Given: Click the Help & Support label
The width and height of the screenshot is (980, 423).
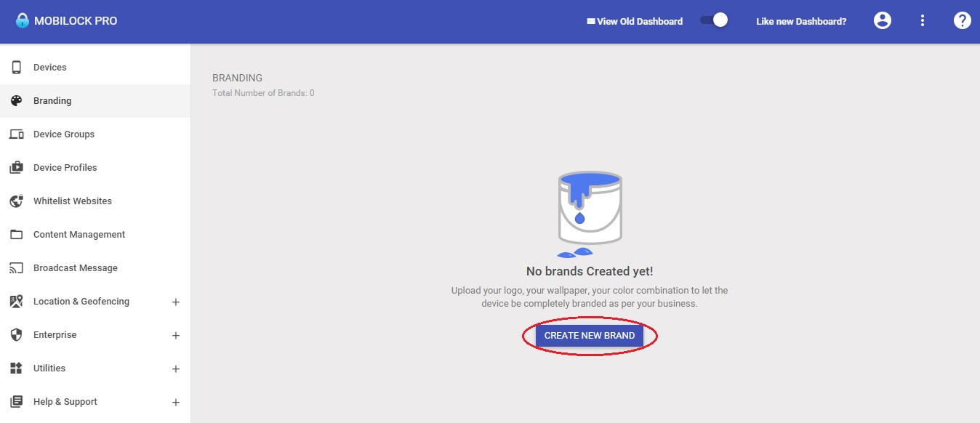Looking at the screenshot, I should (65, 402).
